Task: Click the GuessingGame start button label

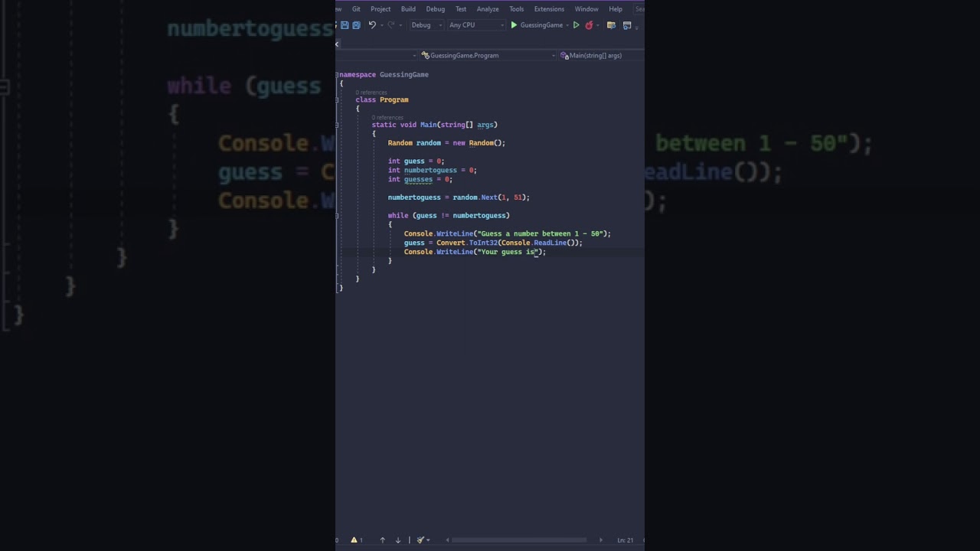Action: (x=541, y=25)
